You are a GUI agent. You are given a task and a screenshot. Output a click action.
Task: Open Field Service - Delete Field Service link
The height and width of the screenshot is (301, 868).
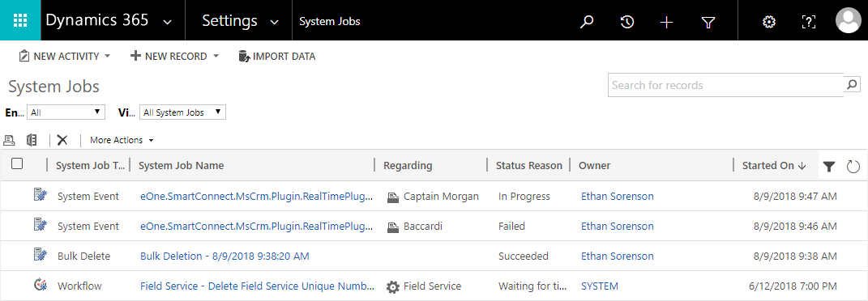point(257,286)
